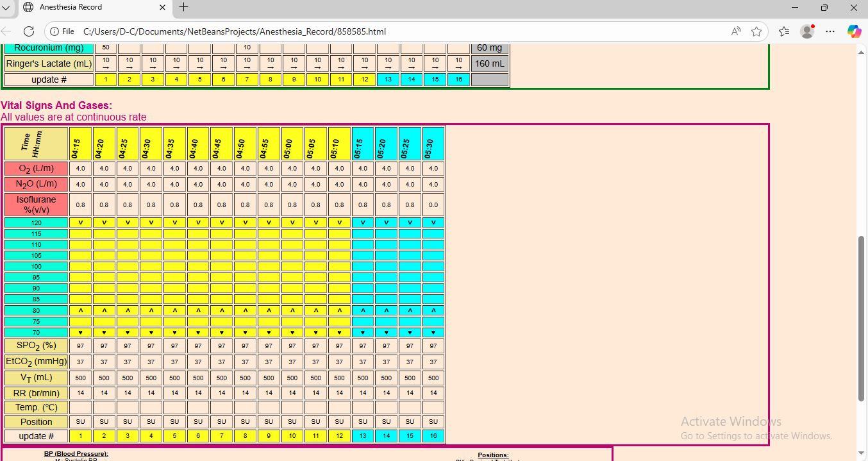Click the Ringer's Lactate 160 mL total
This screenshot has width=868, height=461.
point(490,63)
